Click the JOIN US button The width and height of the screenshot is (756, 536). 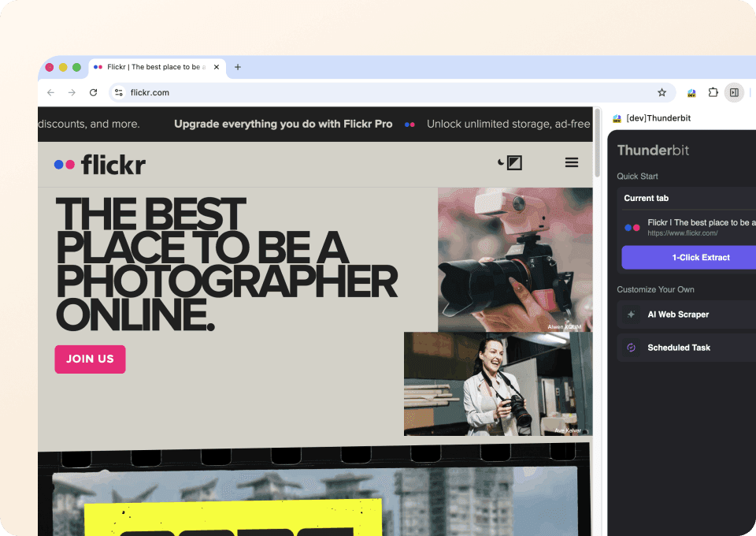click(90, 359)
